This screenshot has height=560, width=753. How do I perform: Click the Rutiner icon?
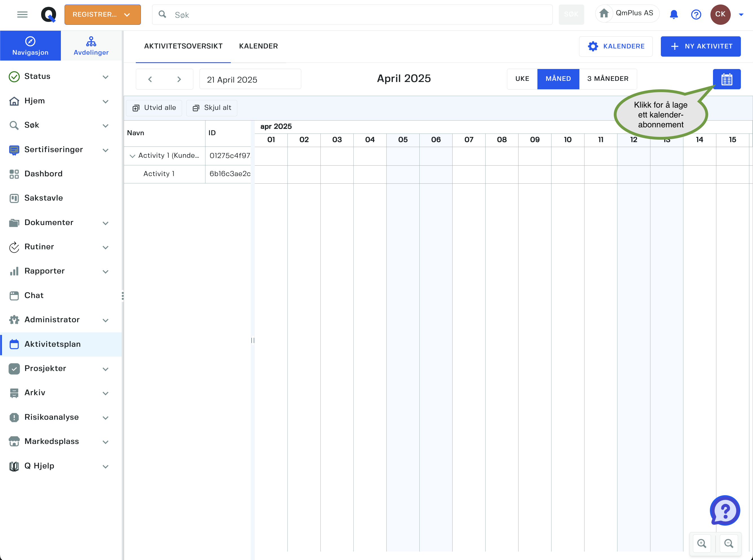pyautogui.click(x=14, y=247)
